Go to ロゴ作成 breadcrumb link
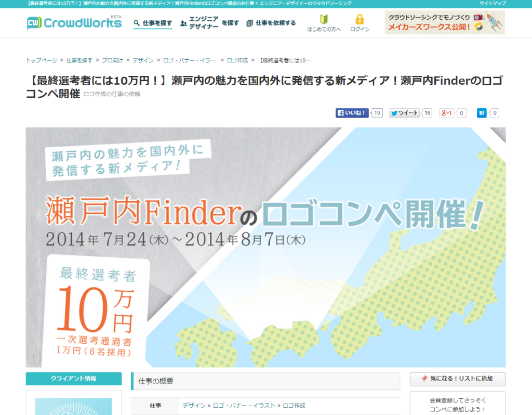The image size is (532, 415). click(x=237, y=60)
